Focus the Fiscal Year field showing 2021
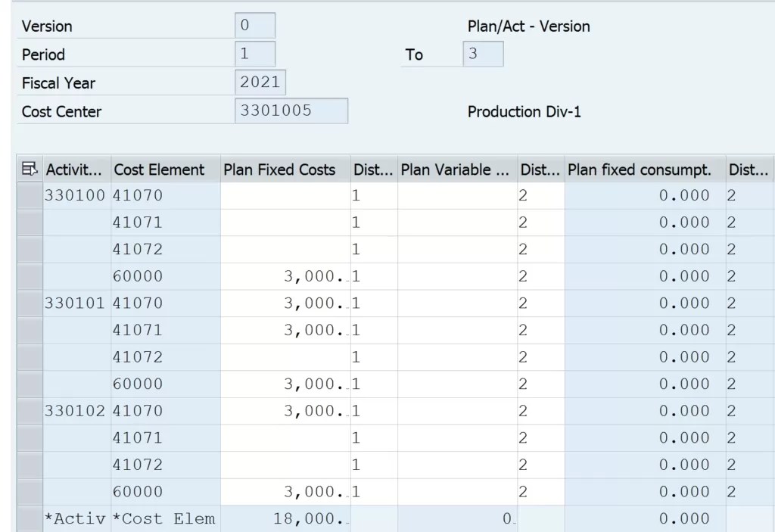This screenshot has height=532, width=775. 260,82
